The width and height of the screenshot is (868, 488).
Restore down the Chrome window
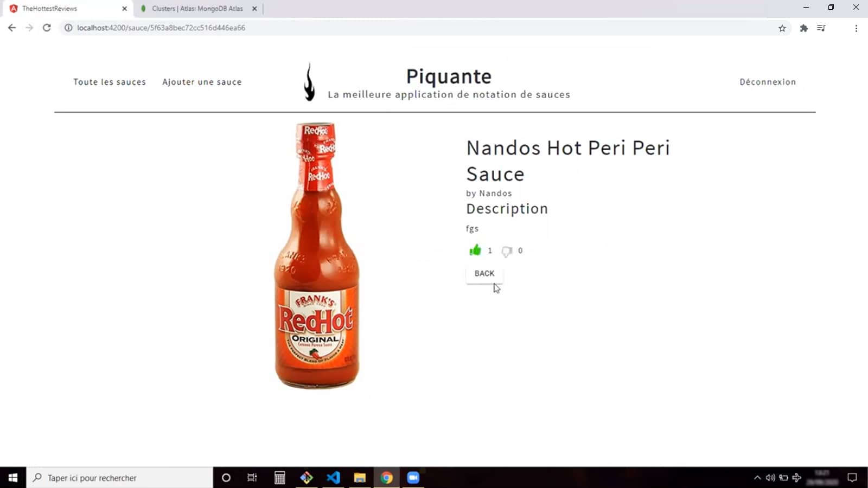[831, 8]
